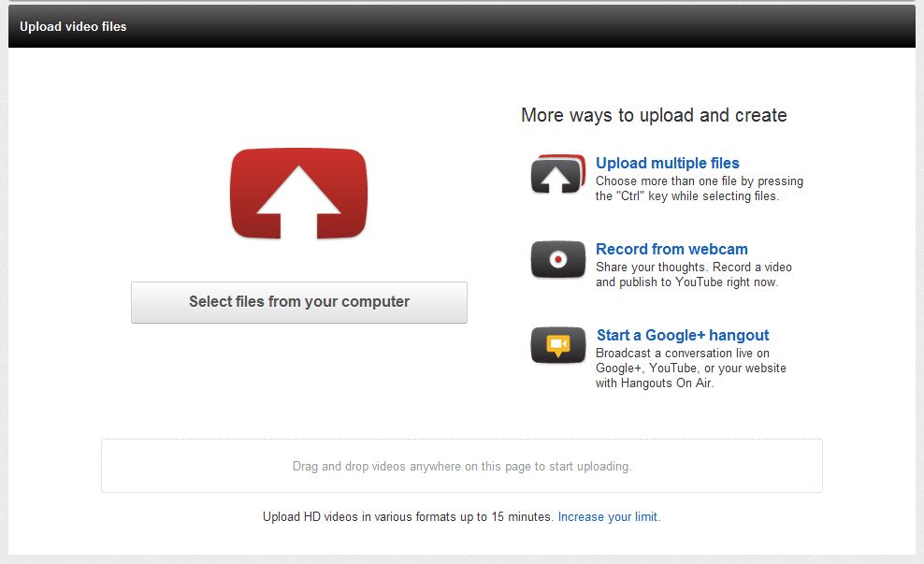
Task: Click the Upload video files header title
Action: [73, 26]
